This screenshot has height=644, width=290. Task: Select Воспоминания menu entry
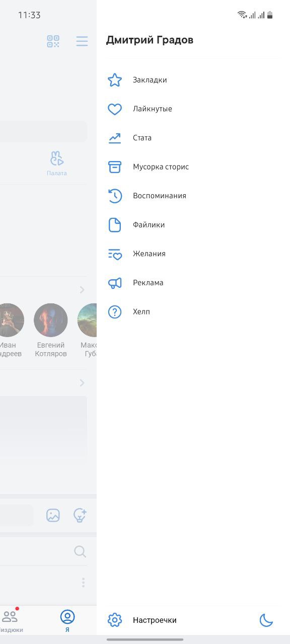[160, 196]
